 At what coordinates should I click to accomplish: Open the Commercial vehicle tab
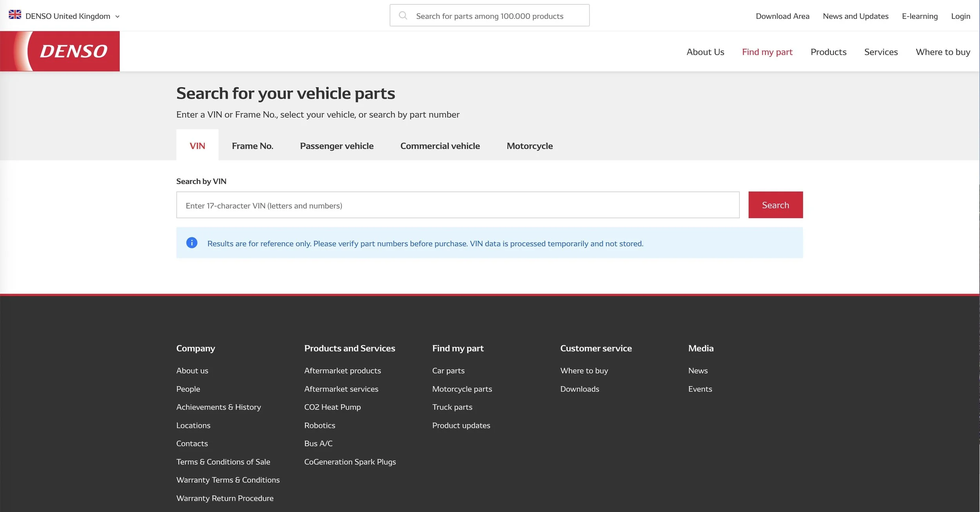(x=440, y=146)
